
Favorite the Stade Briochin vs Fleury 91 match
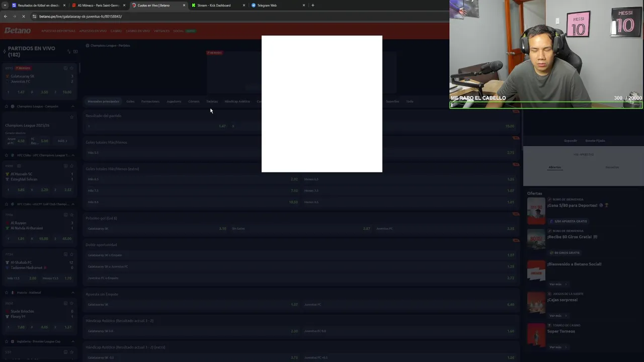(x=72, y=303)
